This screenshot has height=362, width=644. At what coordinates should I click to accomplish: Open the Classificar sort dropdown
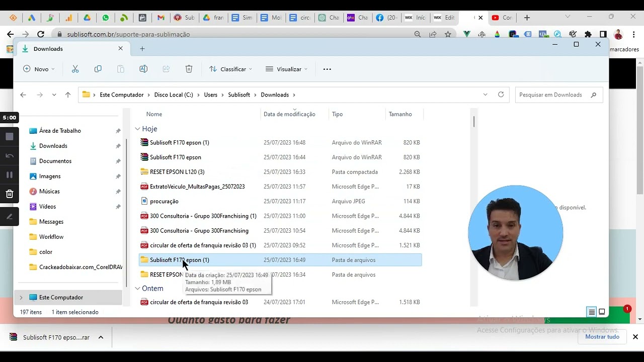pos(231,69)
